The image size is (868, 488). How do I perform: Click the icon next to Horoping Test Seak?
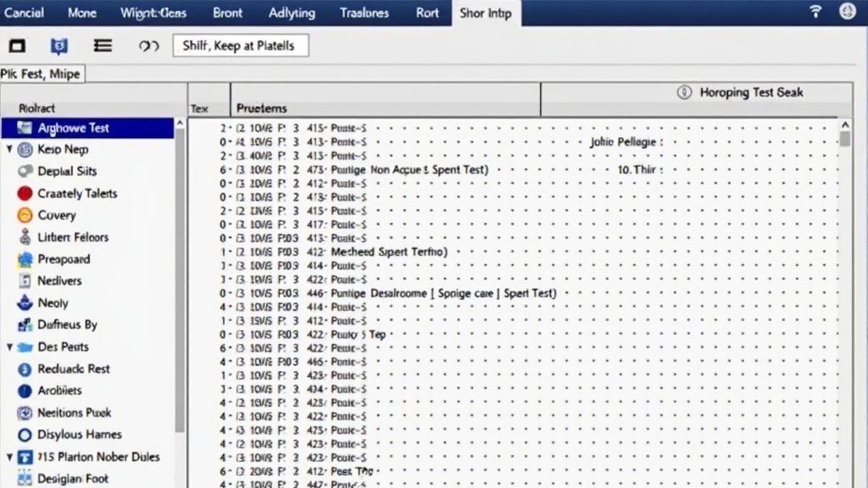tap(684, 92)
